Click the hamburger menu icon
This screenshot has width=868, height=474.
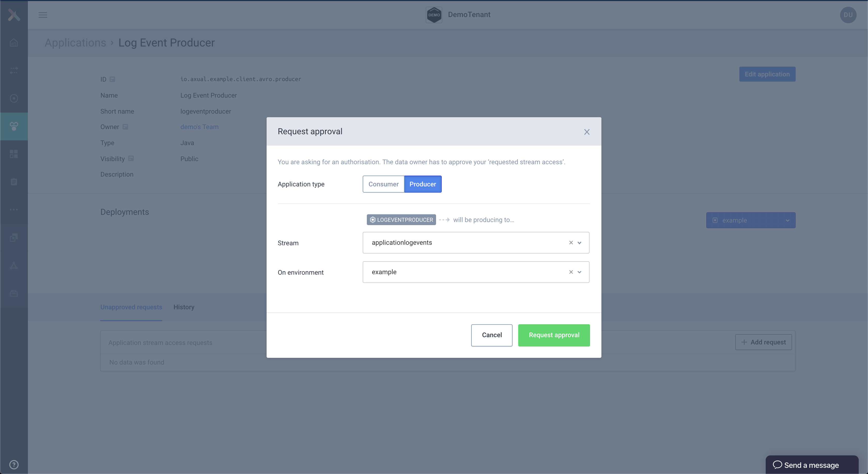coord(42,14)
